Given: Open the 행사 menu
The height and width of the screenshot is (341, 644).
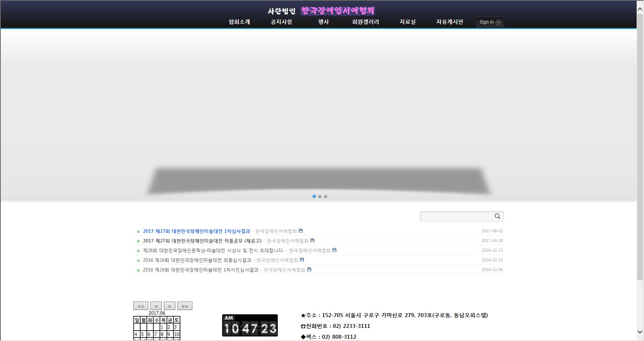Looking at the screenshot, I should (323, 22).
